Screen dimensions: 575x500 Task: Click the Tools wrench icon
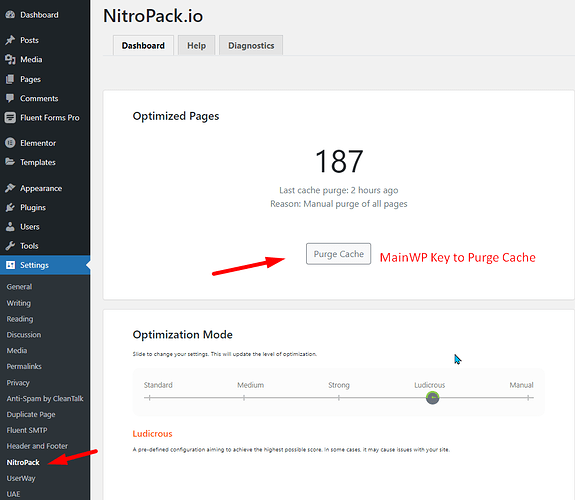pyautogui.click(x=10, y=246)
